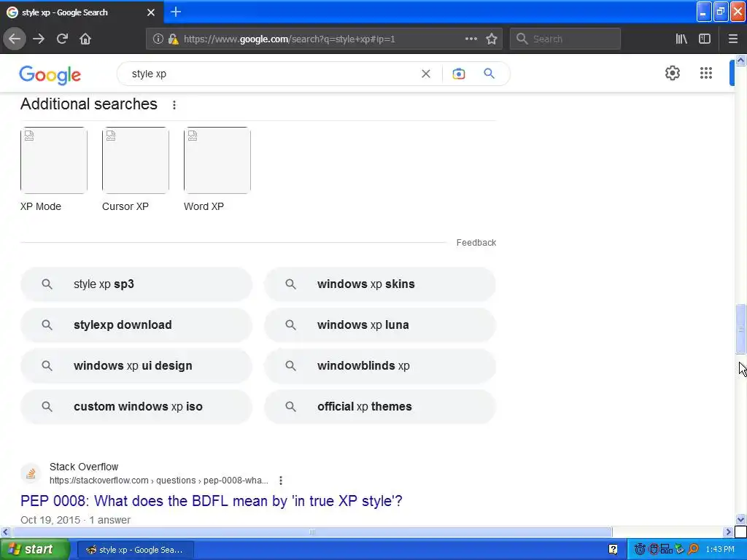Search for 'stylexp download' suggestion
Viewport: 747px width, 560px height.
[x=136, y=325]
